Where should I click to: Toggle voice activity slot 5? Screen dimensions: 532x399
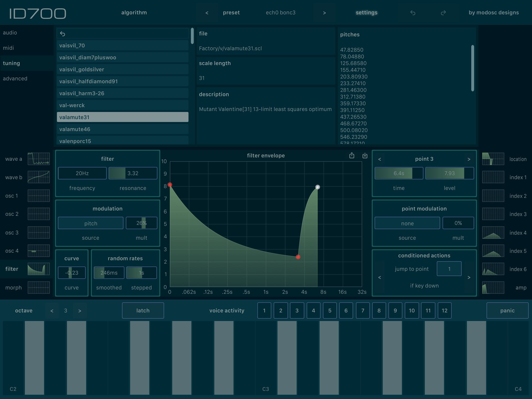(x=329, y=310)
